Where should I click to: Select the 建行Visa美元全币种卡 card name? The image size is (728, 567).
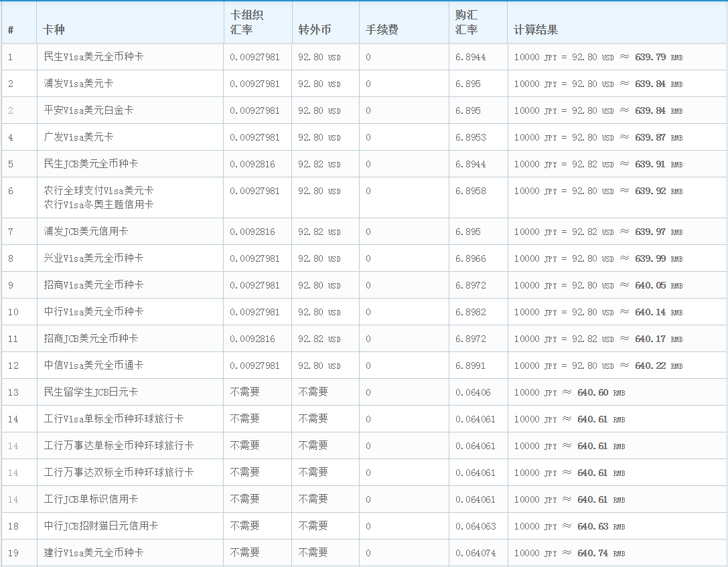pyautogui.click(x=94, y=553)
